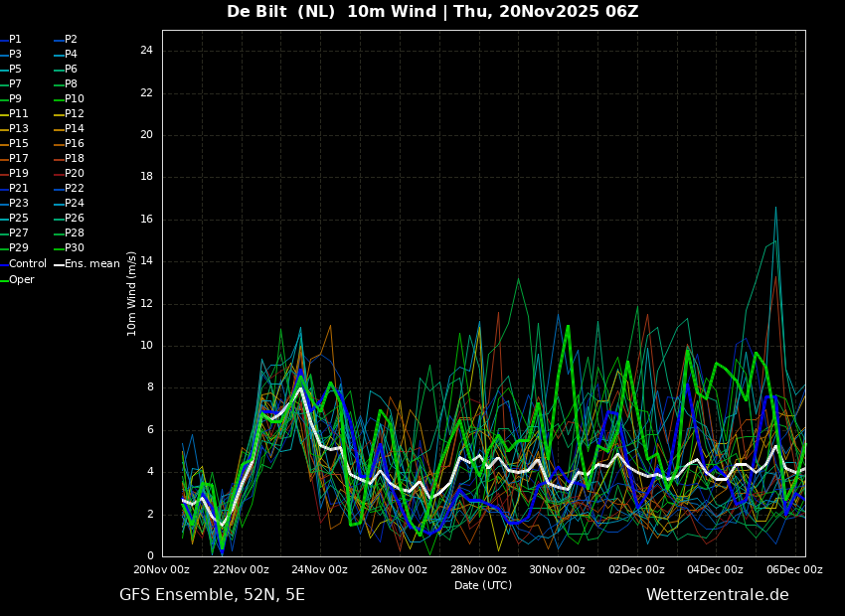Click the 22Nov 00z axis label
The image size is (845, 616).
242,569
